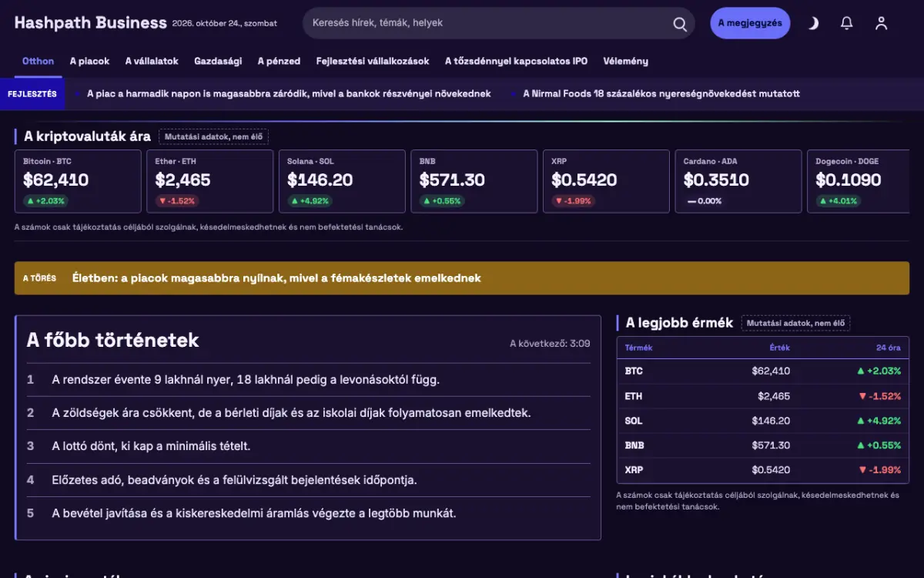Click the 'Termék' column header
The image size is (924, 578).
click(x=638, y=348)
